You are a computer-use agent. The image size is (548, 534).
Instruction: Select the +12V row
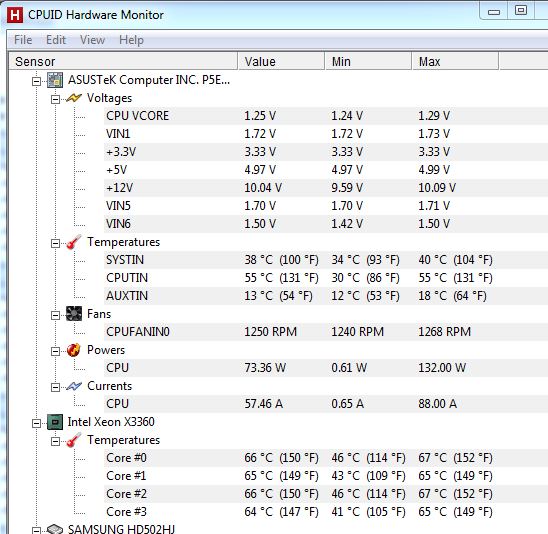tap(326, 188)
